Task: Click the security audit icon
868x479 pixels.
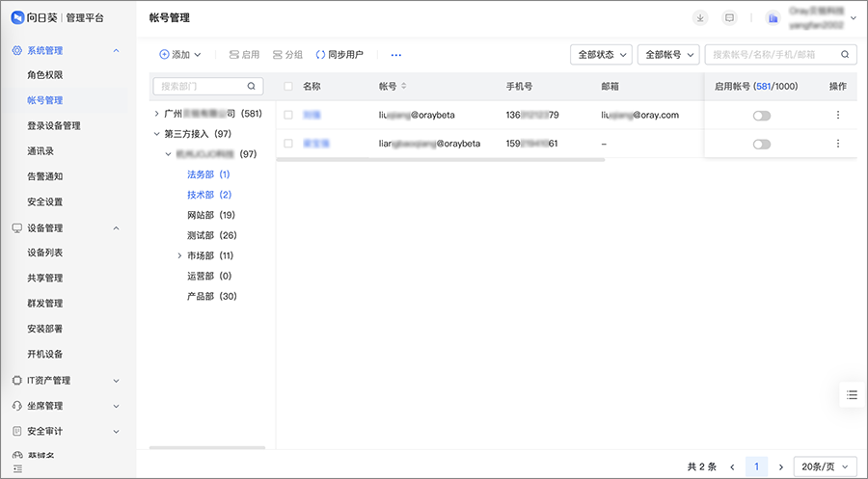Action: pos(17,431)
